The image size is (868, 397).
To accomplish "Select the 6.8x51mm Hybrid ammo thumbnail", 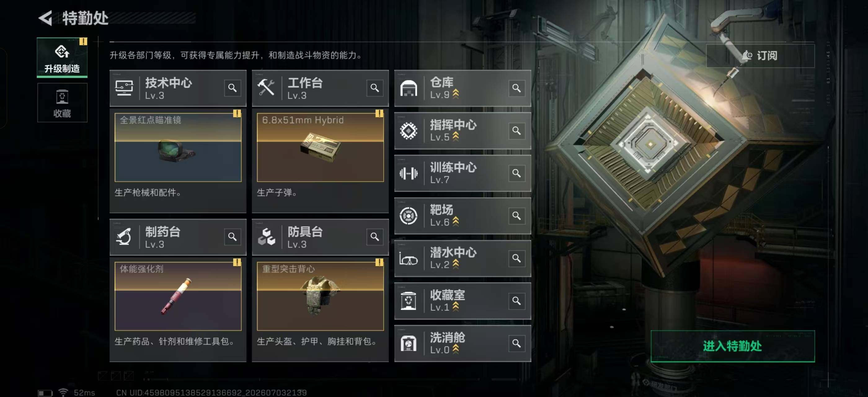I will click(320, 148).
